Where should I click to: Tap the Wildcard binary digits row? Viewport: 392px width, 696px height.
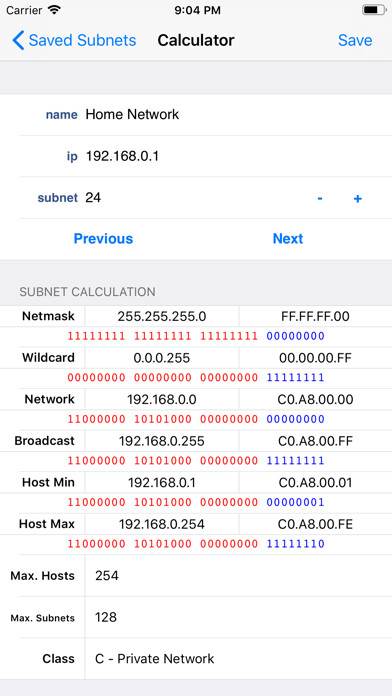click(196, 378)
